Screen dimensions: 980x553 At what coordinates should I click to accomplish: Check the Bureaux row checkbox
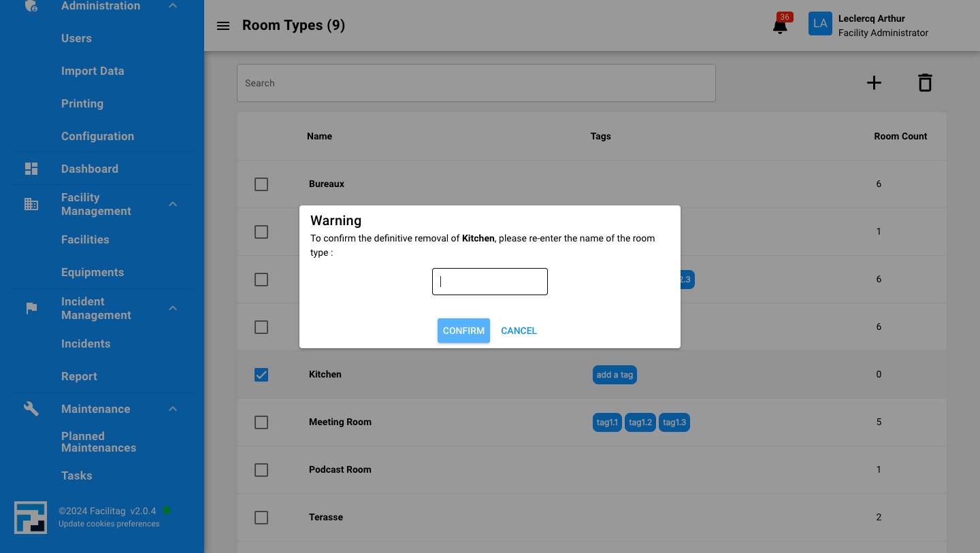[x=261, y=184]
